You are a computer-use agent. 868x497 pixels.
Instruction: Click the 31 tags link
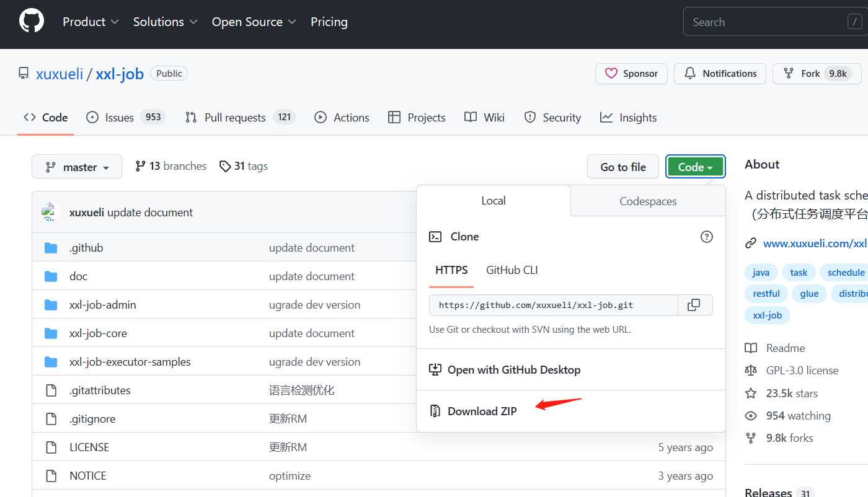244,166
